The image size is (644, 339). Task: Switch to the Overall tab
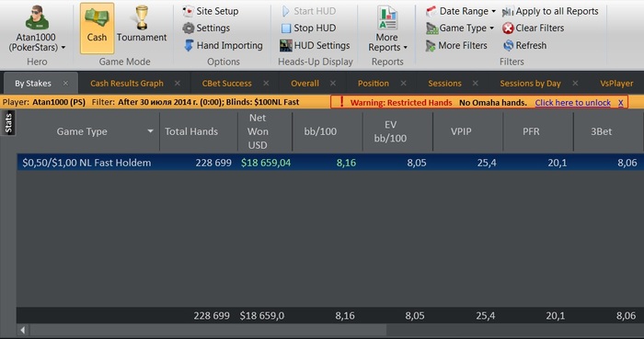tap(305, 84)
